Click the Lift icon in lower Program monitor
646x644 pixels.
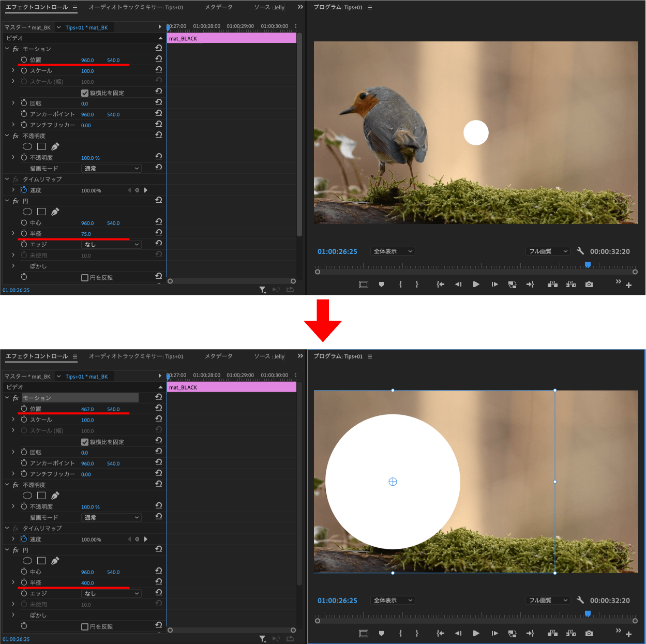pyautogui.click(x=552, y=633)
